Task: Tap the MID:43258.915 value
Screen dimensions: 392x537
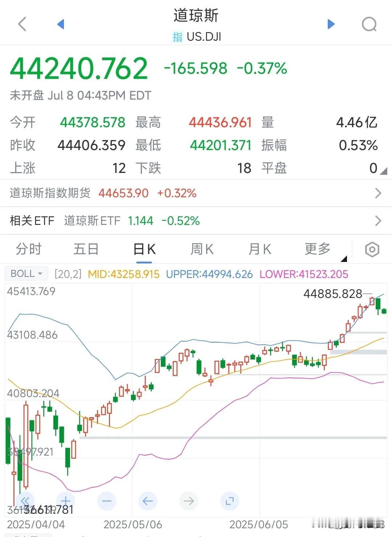Action: [124, 274]
